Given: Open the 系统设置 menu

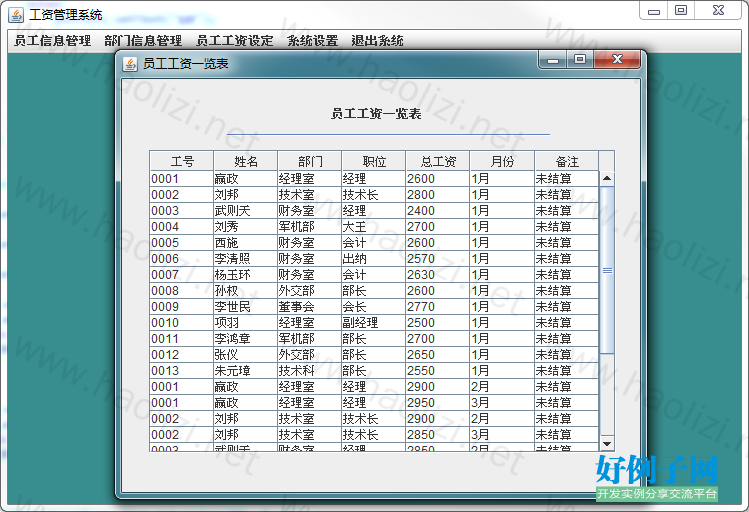Looking at the screenshot, I should [x=312, y=41].
